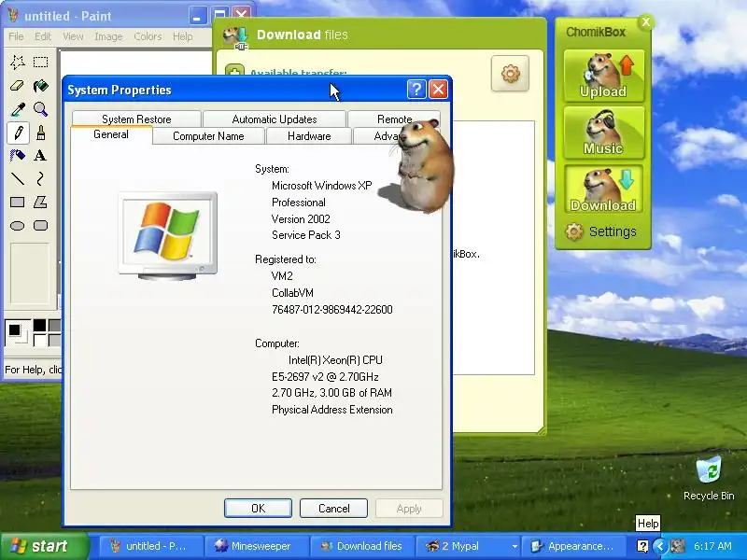Select the General tab
The width and height of the screenshot is (747, 560).
pyautogui.click(x=111, y=134)
